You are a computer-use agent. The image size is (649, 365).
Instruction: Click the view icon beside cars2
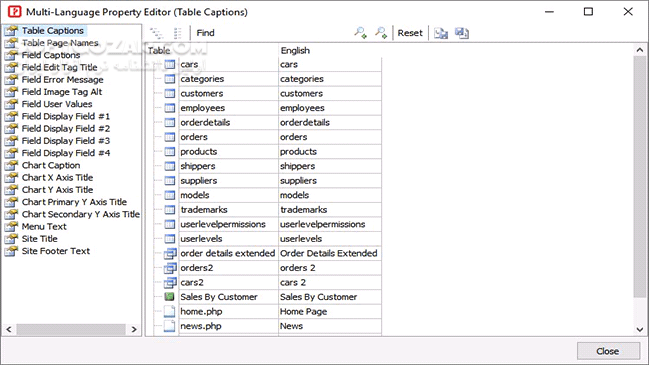170,282
